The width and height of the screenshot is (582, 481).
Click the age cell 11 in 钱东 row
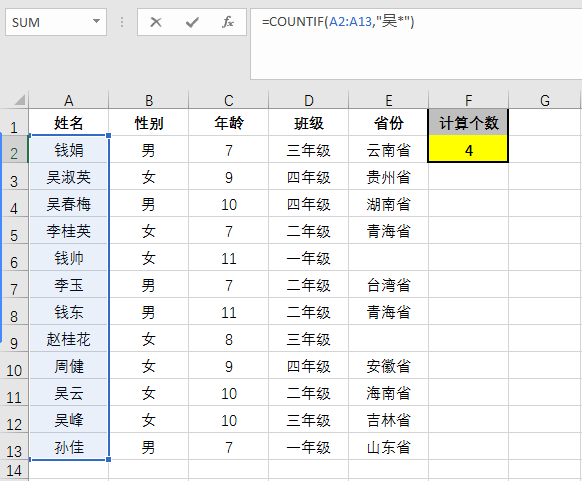tap(229, 311)
